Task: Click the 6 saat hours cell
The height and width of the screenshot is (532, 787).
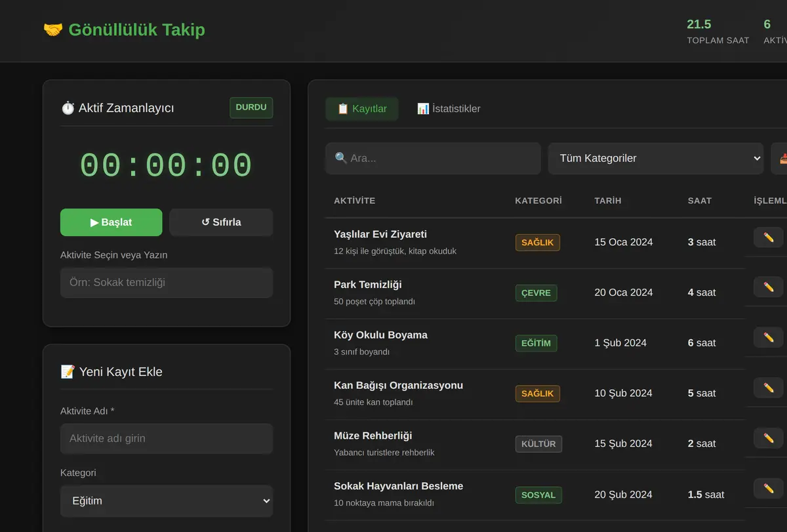Action: click(702, 343)
